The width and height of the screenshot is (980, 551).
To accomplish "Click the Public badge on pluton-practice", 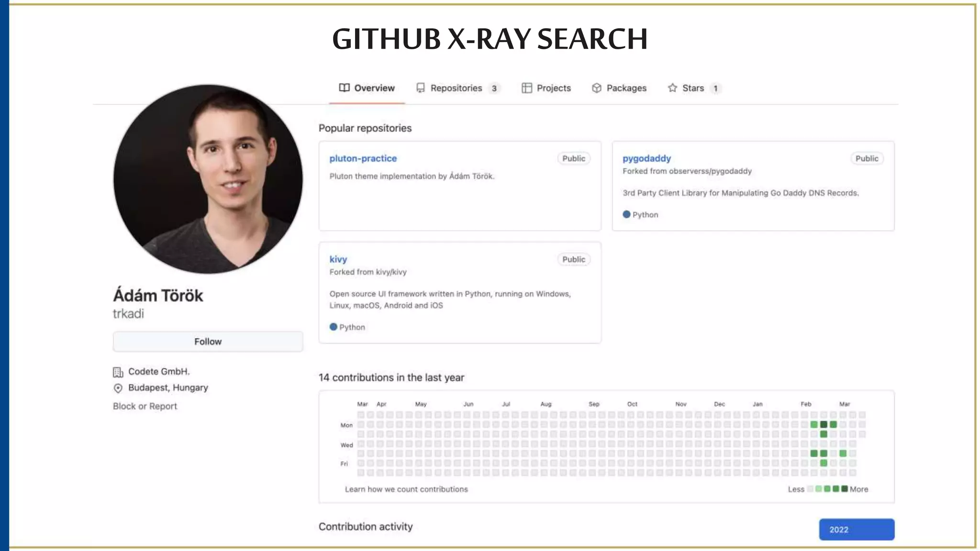I will [574, 158].
